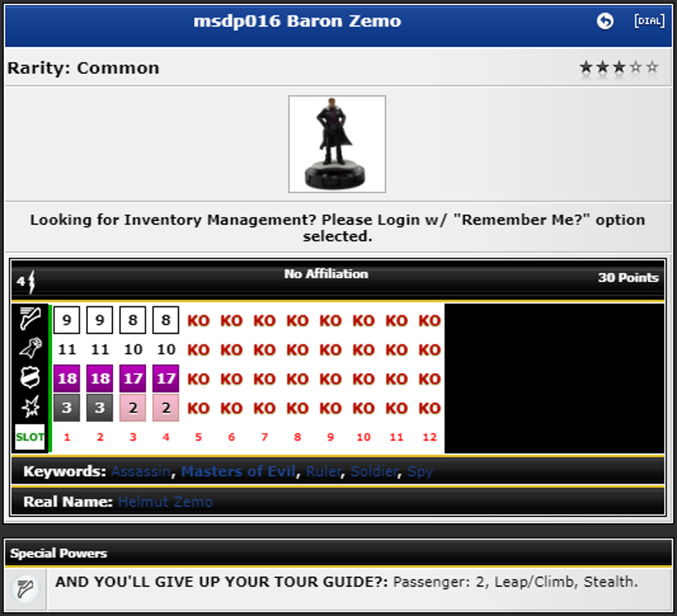Click the range lightning bolt icon

pos(31,281)
